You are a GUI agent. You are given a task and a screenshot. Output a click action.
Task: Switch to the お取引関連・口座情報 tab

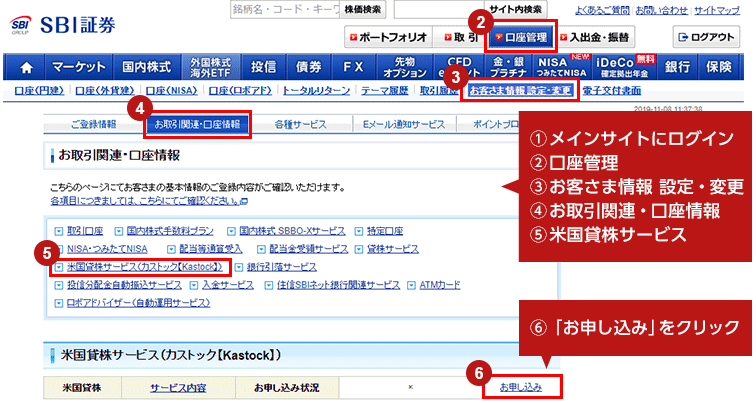[x=197, y=124]
